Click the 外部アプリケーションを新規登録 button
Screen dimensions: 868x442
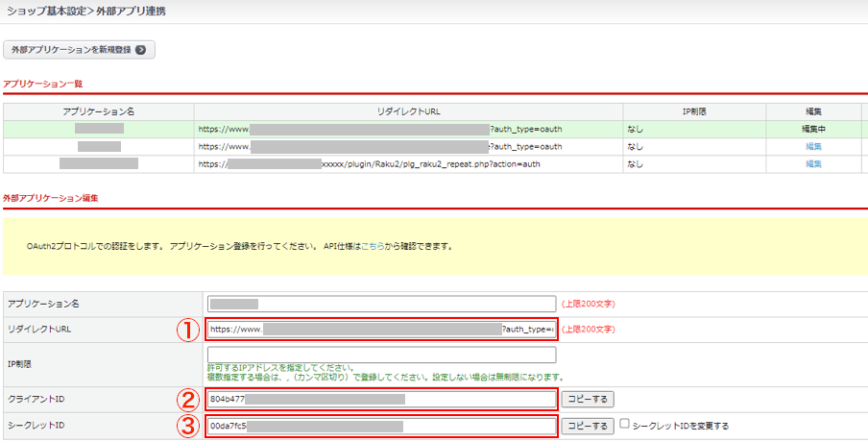tap(79, 50)
